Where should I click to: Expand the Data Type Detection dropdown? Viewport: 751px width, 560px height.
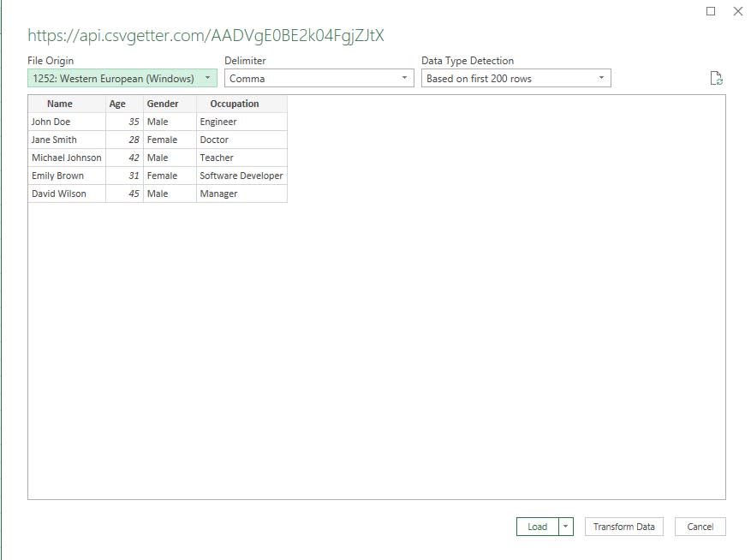point(601,77)
